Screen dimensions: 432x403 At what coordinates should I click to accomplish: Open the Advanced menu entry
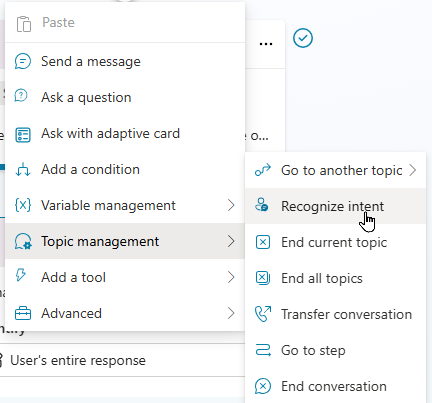pyautogui.click(x=125, y=313)
